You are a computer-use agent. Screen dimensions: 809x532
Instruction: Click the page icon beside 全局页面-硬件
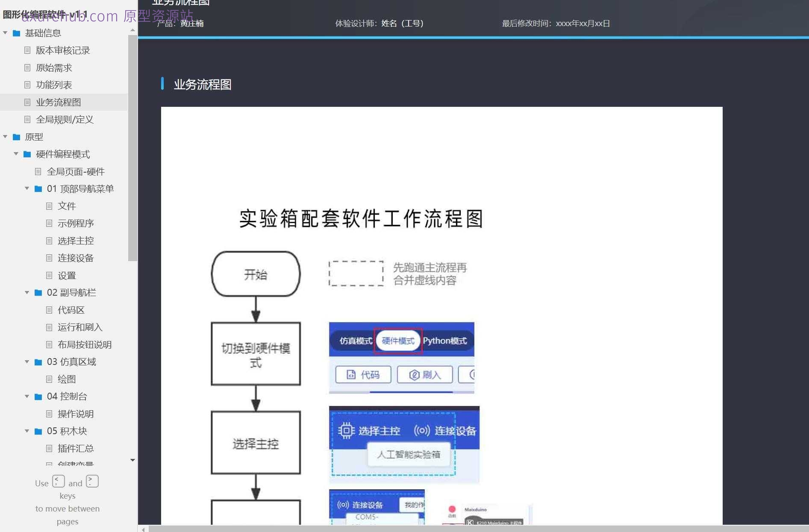click(x=38, y=171)
